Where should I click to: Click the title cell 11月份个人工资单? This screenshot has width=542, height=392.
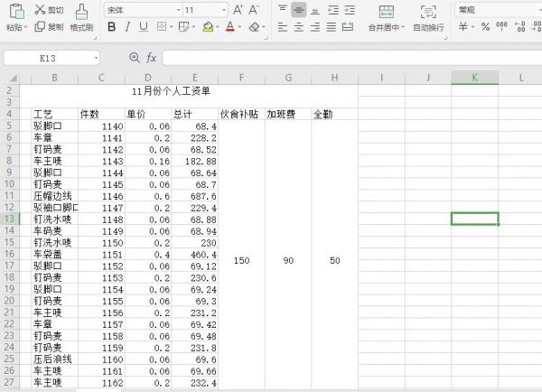[x=171, y=91]
